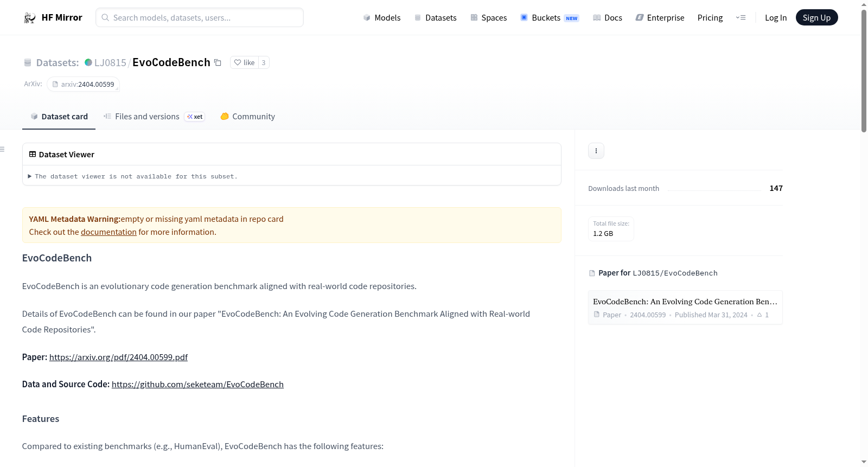Viewport: 868px width, 467px height.
Task: Click the page vertical scrollbar
Action: [864, 71]
